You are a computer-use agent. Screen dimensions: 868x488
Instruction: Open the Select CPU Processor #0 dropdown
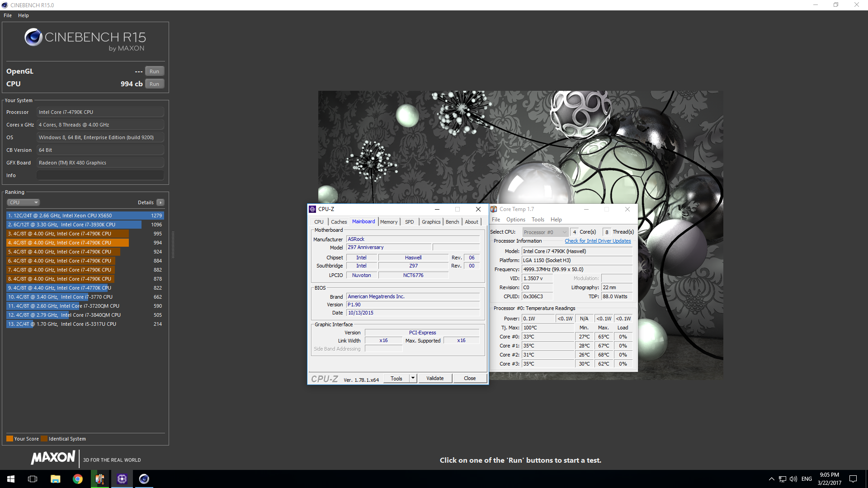545,232
